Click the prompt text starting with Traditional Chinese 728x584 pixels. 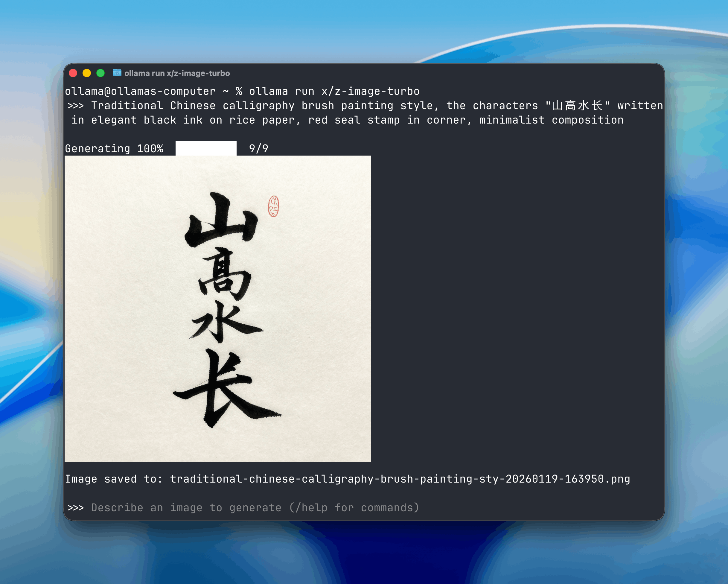tap(236, 105)
